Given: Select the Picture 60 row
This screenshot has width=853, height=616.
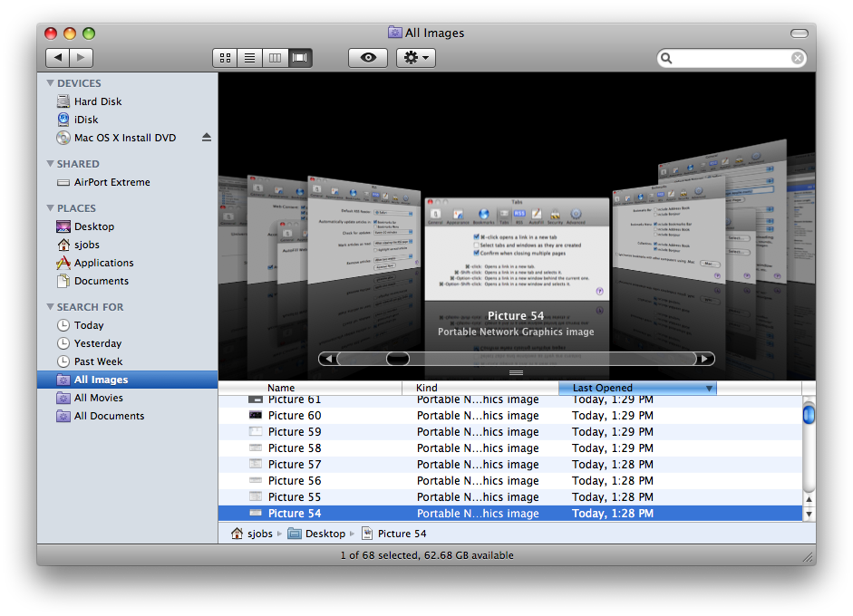Looking at the screenshot, I should 510,416.
